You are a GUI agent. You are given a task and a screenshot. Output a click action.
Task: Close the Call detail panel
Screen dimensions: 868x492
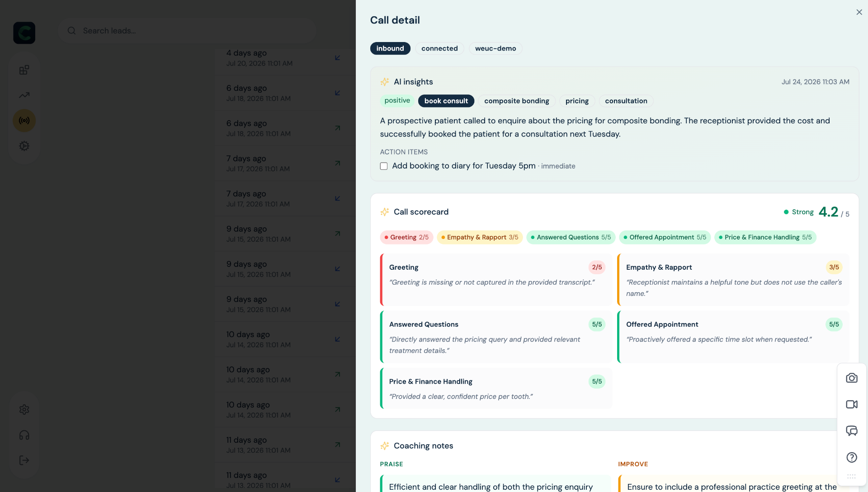point(859,12)
